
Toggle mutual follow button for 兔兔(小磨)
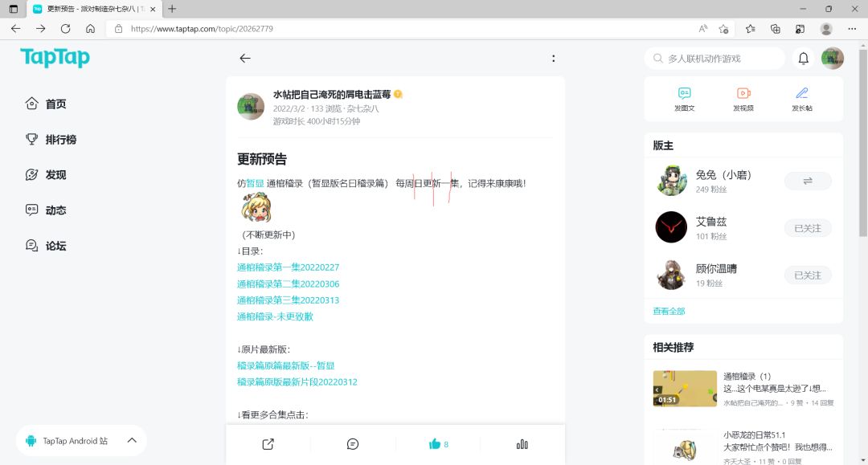coord(808,181)
